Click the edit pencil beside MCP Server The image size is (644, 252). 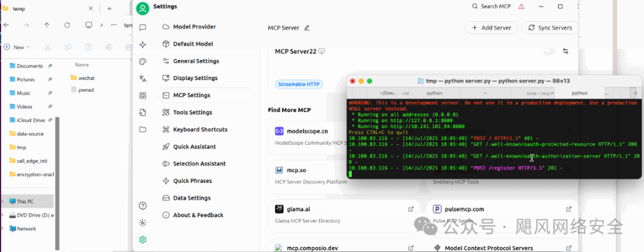pyautogui.click(x=307, y=27)
